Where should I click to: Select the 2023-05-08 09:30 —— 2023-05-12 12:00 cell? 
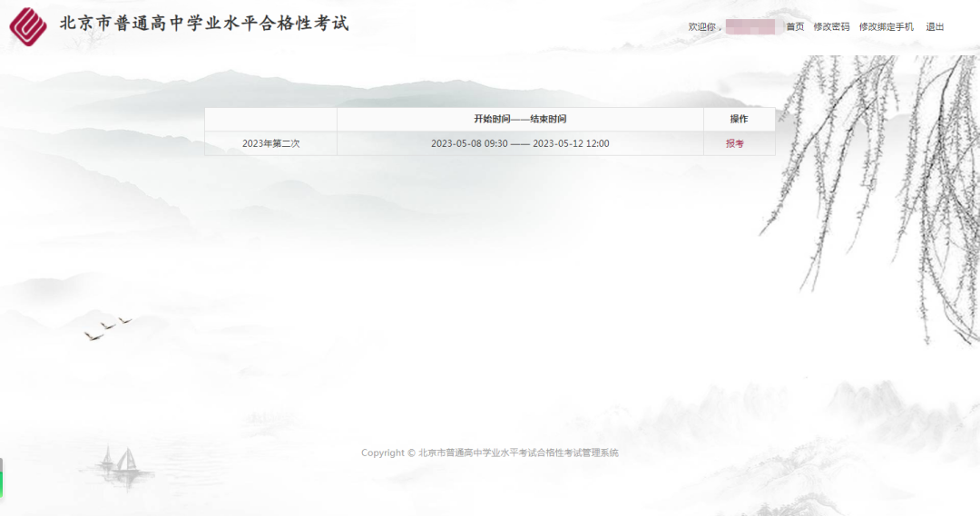point(520,143)
